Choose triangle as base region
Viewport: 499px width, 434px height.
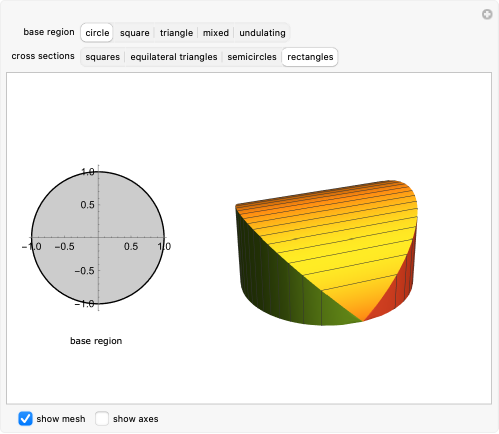click(176, 33)
